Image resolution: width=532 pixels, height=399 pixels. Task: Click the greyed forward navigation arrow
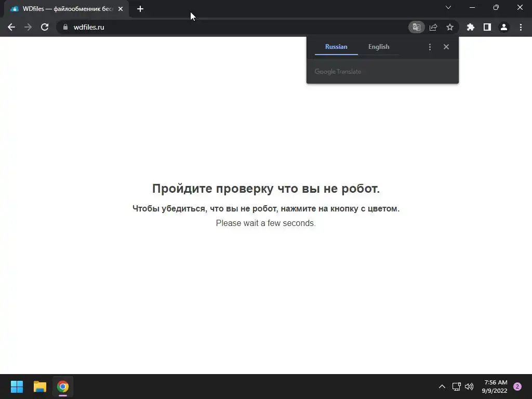point(28,27)
